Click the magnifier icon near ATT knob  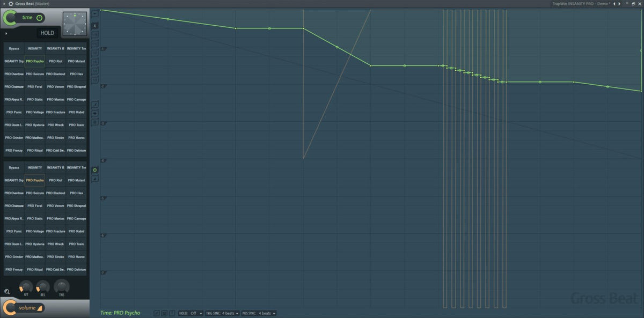coord(7,292)
